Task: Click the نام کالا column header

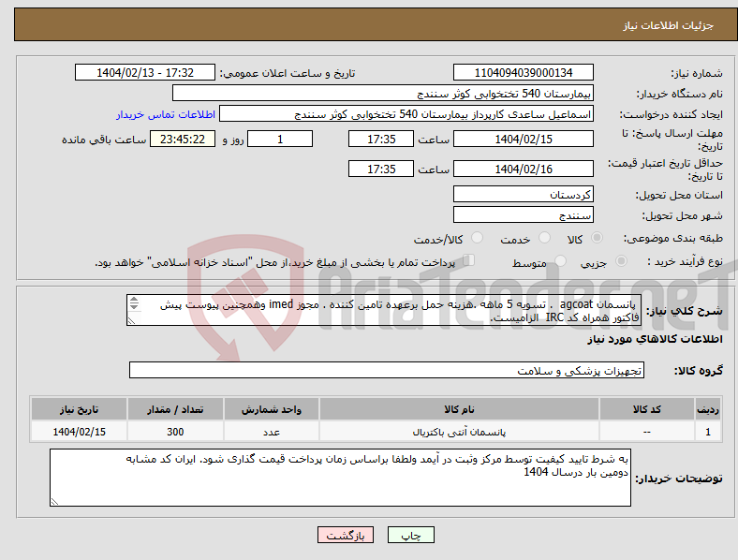Action: [459, 409]
